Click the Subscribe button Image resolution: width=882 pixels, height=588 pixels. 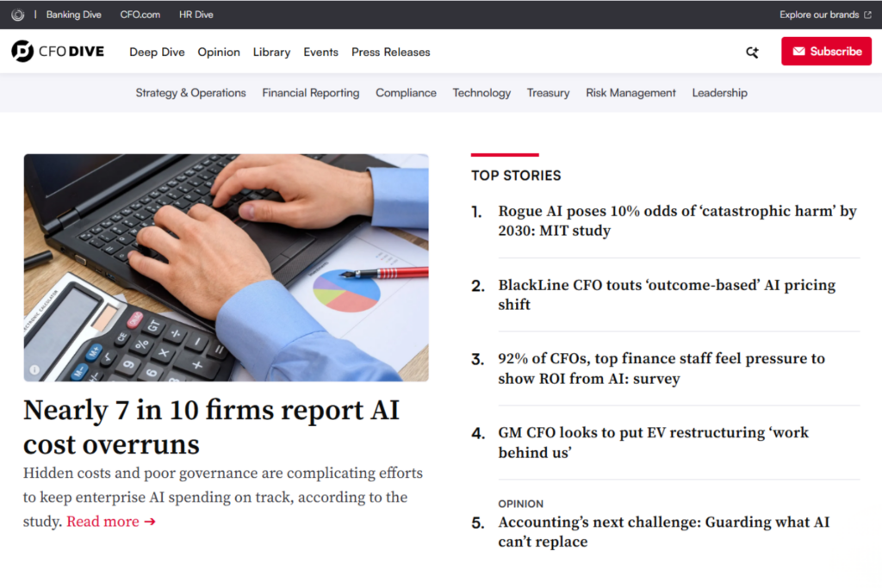coord(826,51)
